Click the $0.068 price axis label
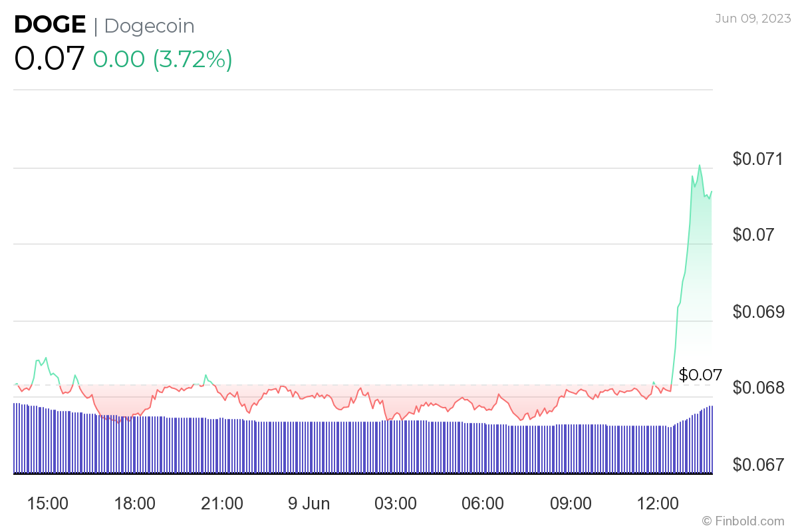This screenshot has height=532, width=798. pos(757,388)
